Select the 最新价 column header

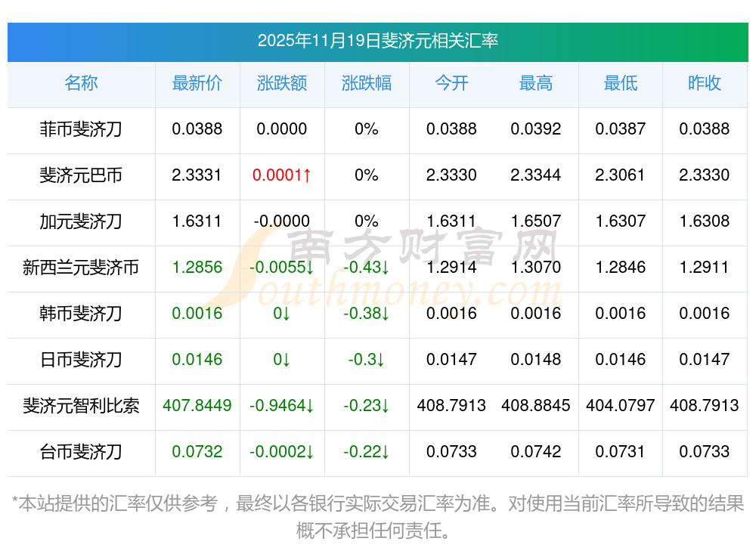(x=197, y=84)
